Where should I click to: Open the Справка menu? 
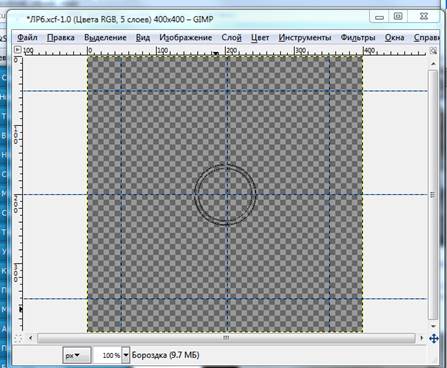427,38
